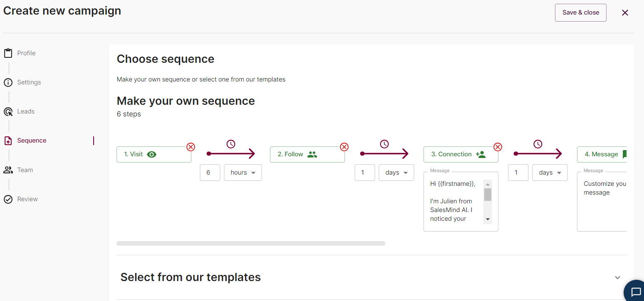Viewport: 644px width, 301px height.
Task: Remove the Connection step via red X
Action: 498,147
